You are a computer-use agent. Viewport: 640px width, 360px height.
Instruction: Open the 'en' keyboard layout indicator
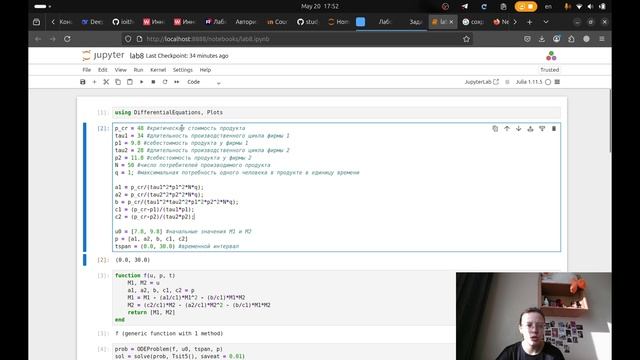click(x=548, y=7)
